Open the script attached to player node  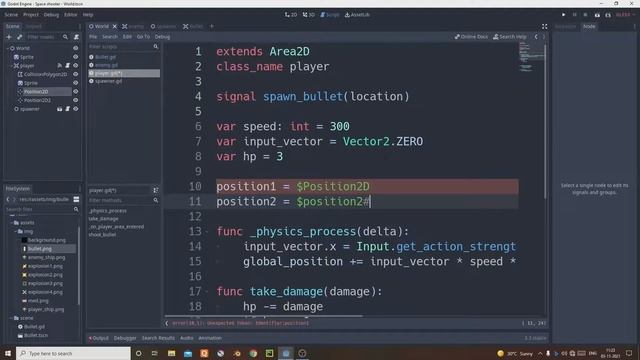[68, 66]
